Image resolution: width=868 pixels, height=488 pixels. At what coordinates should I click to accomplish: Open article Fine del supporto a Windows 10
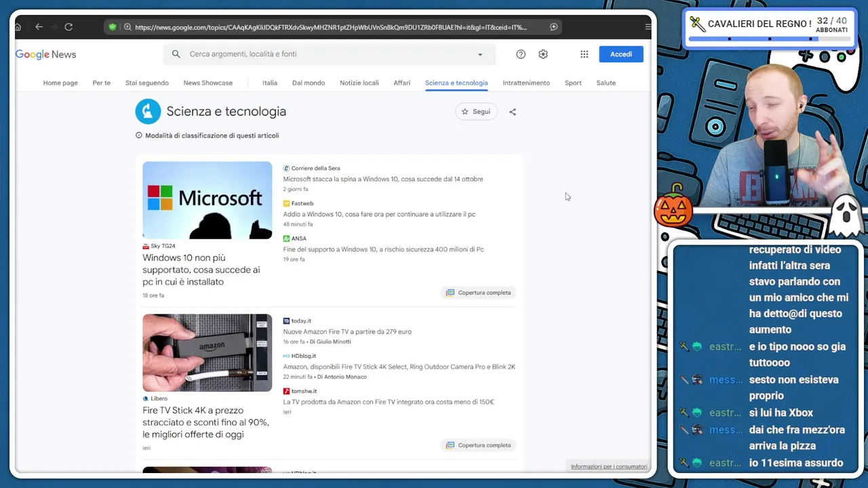tap(383, 249)
